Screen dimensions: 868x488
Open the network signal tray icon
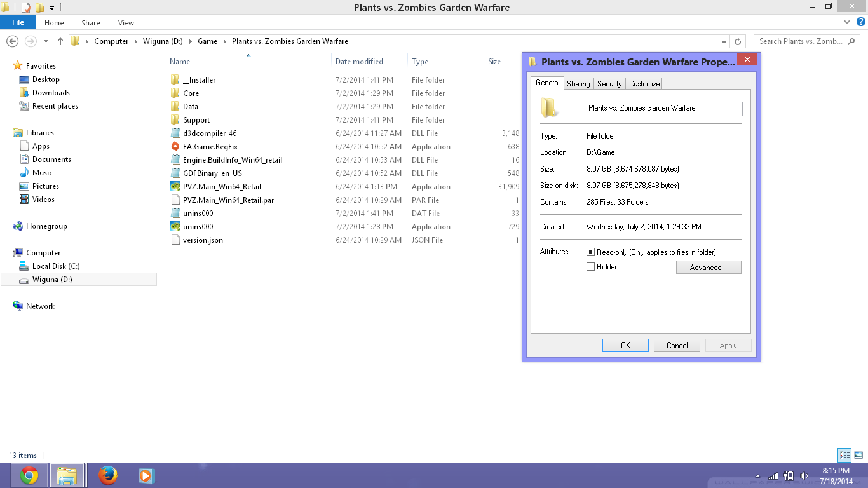pyautogui.click(x=773, y=476)
